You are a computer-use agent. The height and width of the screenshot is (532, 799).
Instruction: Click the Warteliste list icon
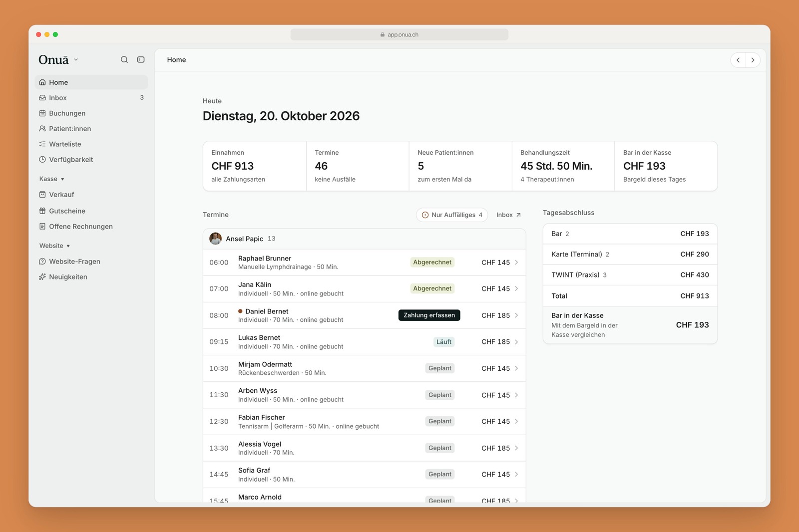(42, 144)
